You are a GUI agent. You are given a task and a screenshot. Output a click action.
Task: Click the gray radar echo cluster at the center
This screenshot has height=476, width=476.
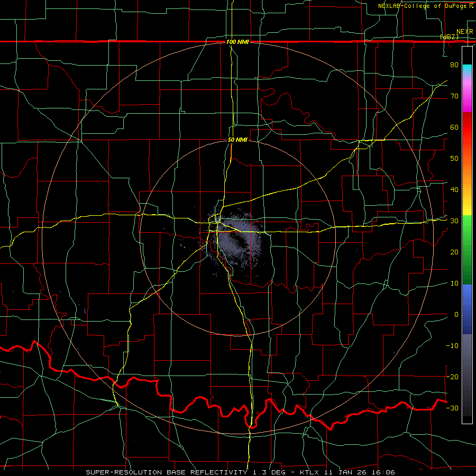click(237, 240)
